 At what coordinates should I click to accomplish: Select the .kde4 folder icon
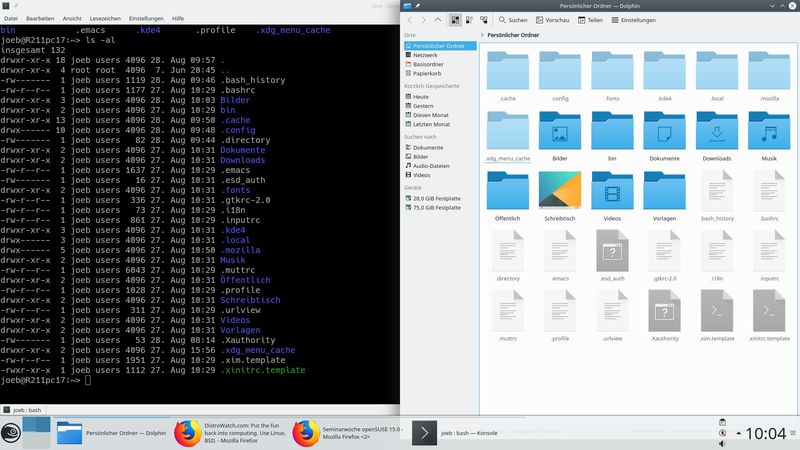[664, 71]
